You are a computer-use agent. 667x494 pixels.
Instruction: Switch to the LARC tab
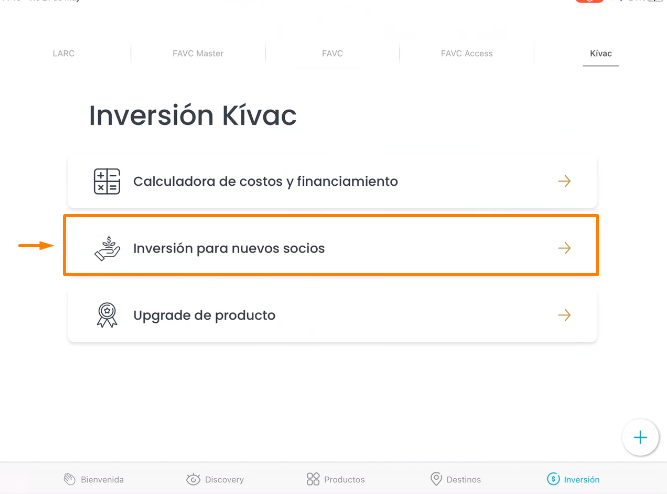click(x=63, y=53)
